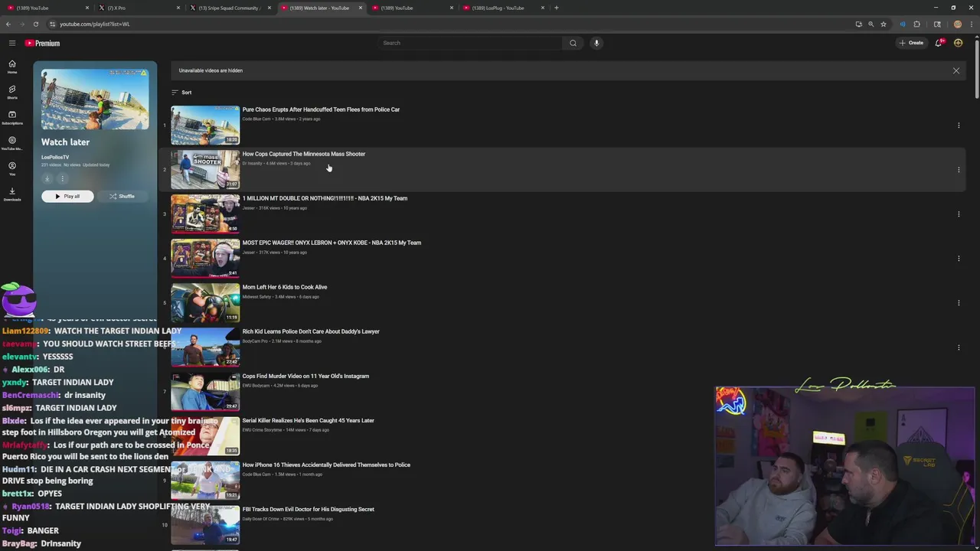
Task: Open the Watch later playlist cover thumbnail
Action: (x=95, y=99)
